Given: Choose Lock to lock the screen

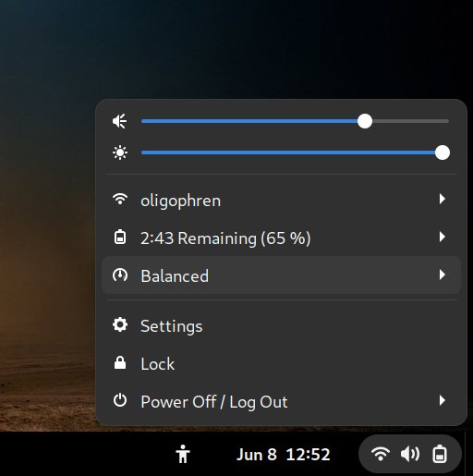Looking at the screenshot, I should pos(281,363).
